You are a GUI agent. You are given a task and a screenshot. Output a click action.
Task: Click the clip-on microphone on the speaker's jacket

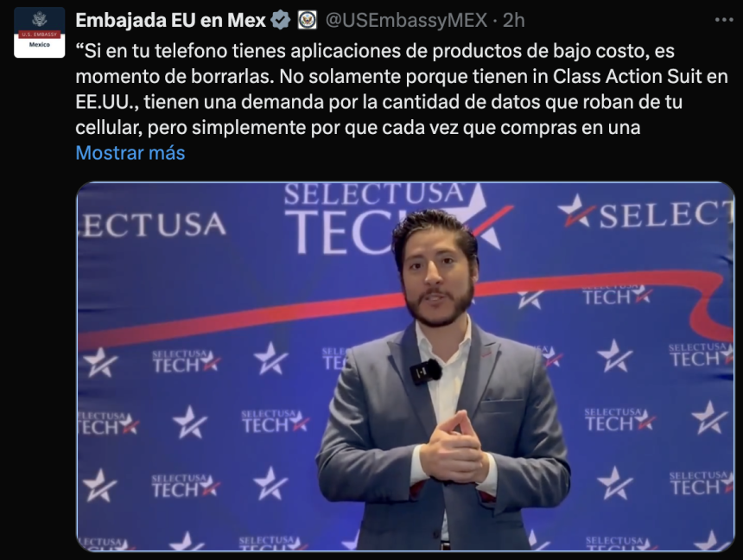[426, 372]
